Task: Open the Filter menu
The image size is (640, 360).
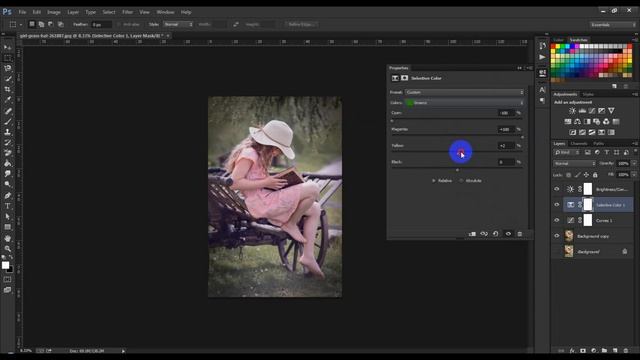Action: tap(127, 12)
